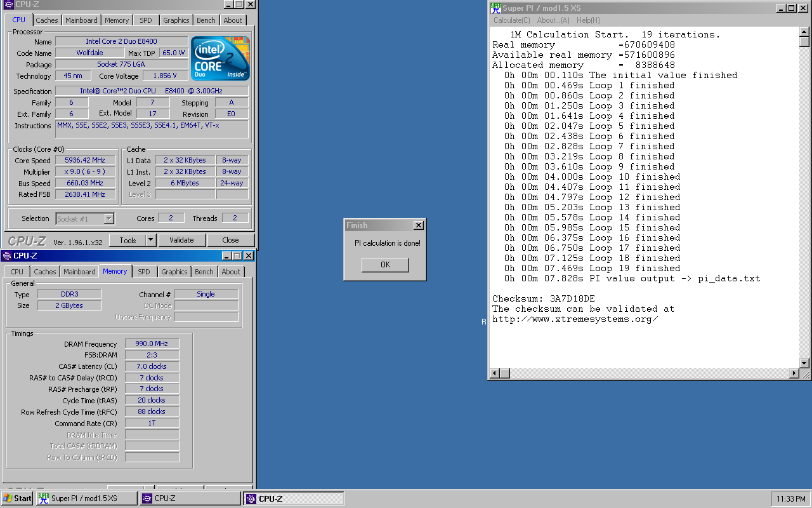Viewport: 812px width, 508px height.
Task: Click the Level 2 cache value 6 MBytes
Action: (185, 184)
